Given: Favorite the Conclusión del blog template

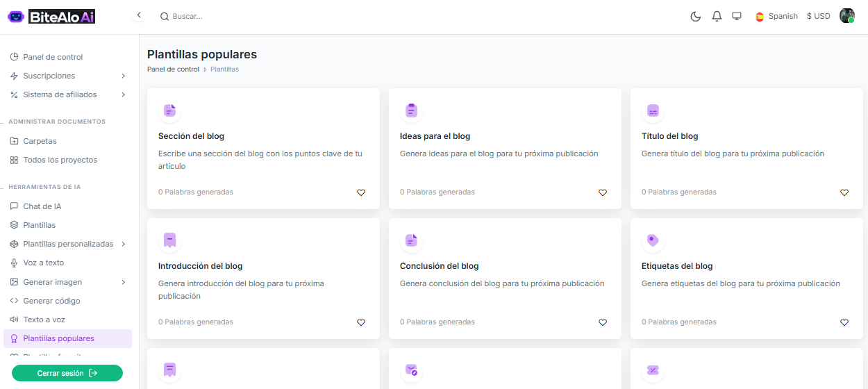Looking at the screenshot, I should pos(603,322).
